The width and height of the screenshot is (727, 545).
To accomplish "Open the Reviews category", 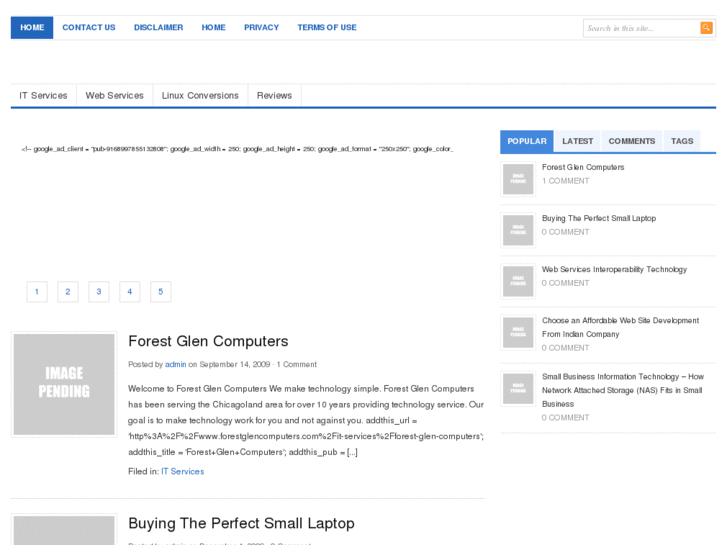I will pos(274,96).
